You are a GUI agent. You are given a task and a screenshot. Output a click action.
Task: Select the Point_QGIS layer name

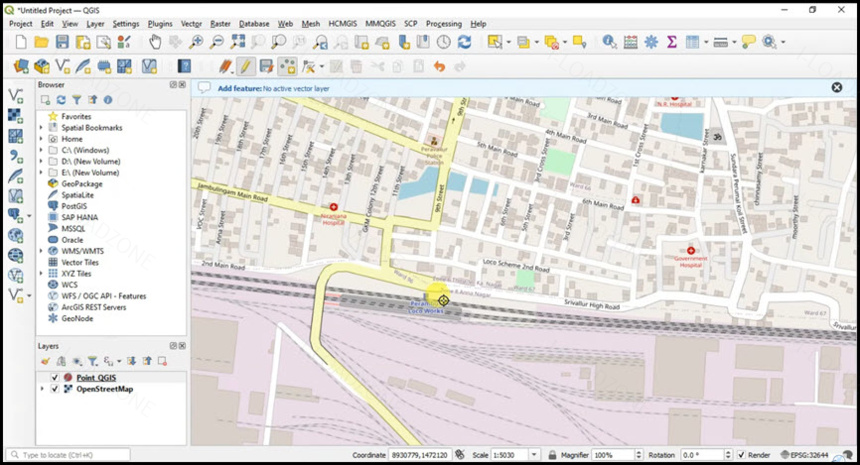click(x=96, y=378)
